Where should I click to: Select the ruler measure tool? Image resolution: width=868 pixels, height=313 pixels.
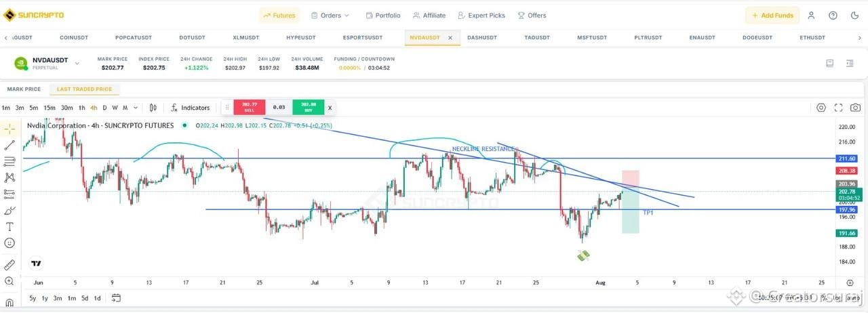[9, 265]
